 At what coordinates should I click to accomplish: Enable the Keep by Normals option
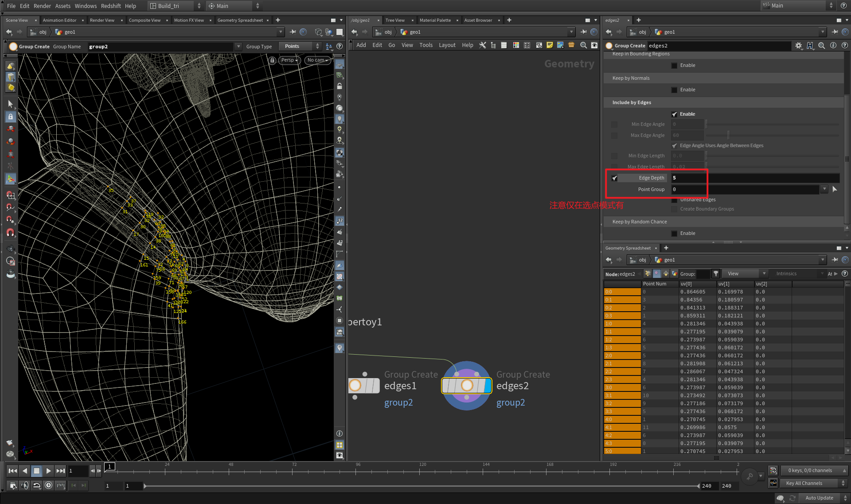pos(674,90)
